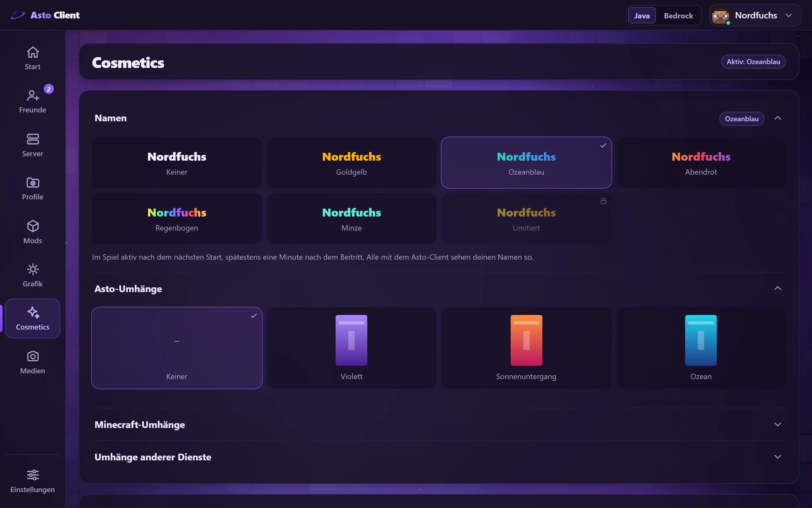The image size is (812, 508).
Task: Select the Ozeanblau name card
Action: pos(526,163)
